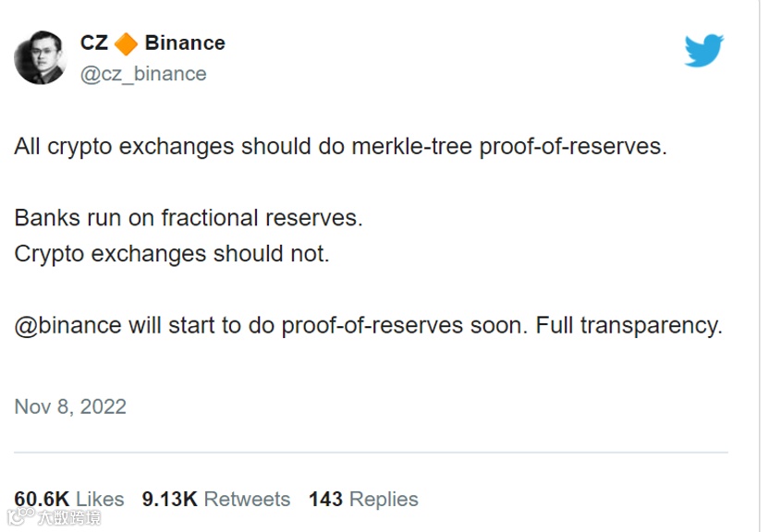769x532 pixels.
Task: Click proof-of-reserves at end of first line
Action: pyautogui.click(x=571, y=147)
